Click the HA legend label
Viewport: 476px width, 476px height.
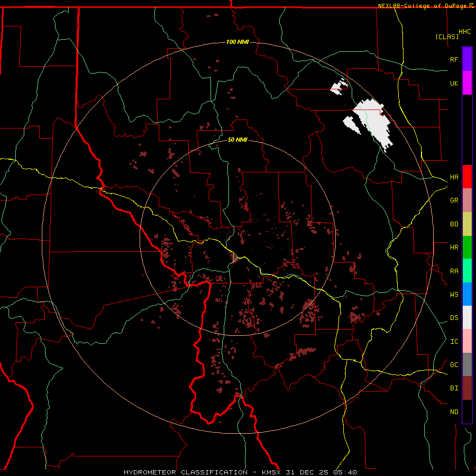tap(454, 177)
